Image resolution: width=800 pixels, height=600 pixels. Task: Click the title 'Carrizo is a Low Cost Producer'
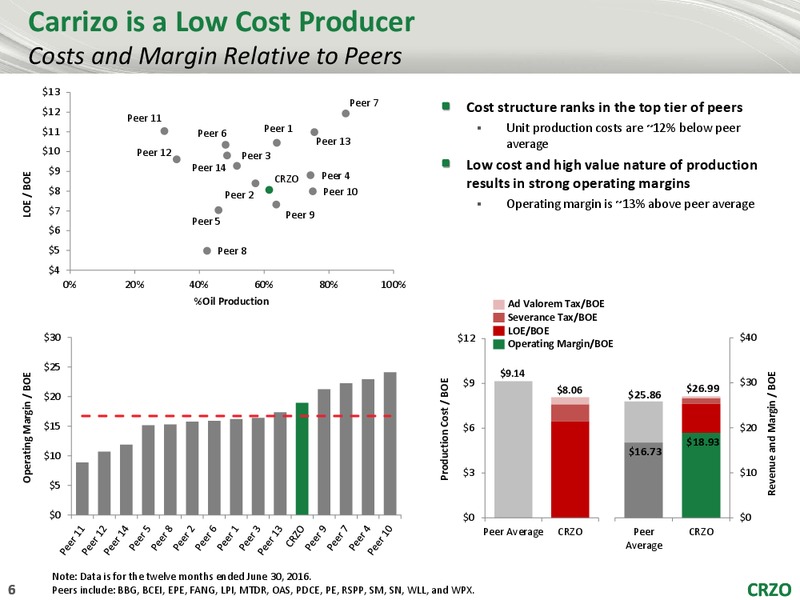tap(221, 22)
